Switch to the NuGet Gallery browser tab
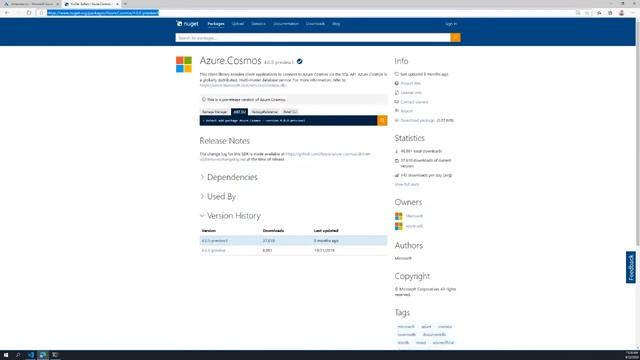 pyautogui.click(x=91, y=4)
